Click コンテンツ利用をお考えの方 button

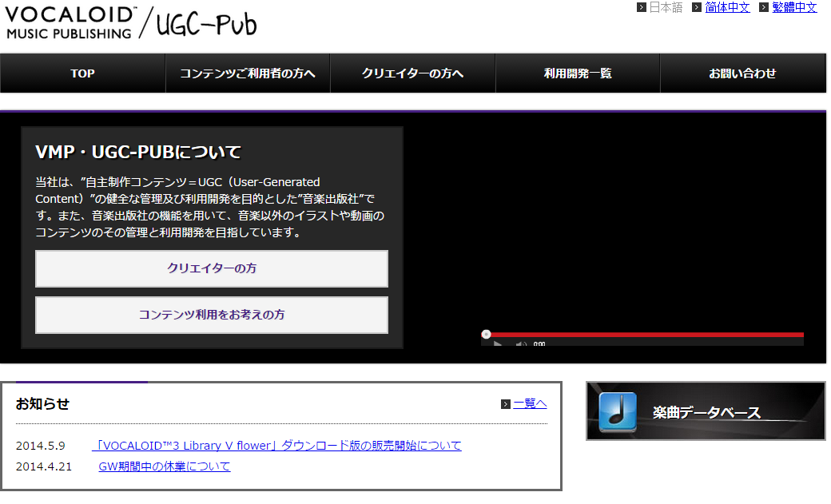click(212, 315)
